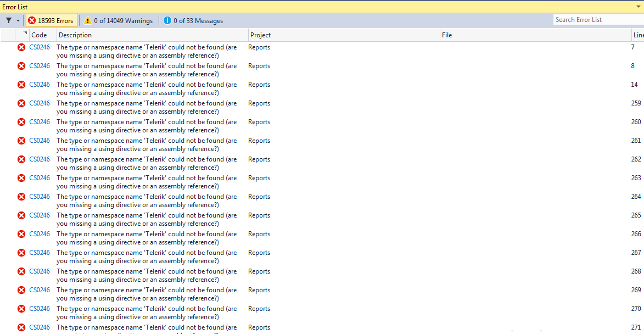Click the error icon in the line 264 row

pos(21,197)
